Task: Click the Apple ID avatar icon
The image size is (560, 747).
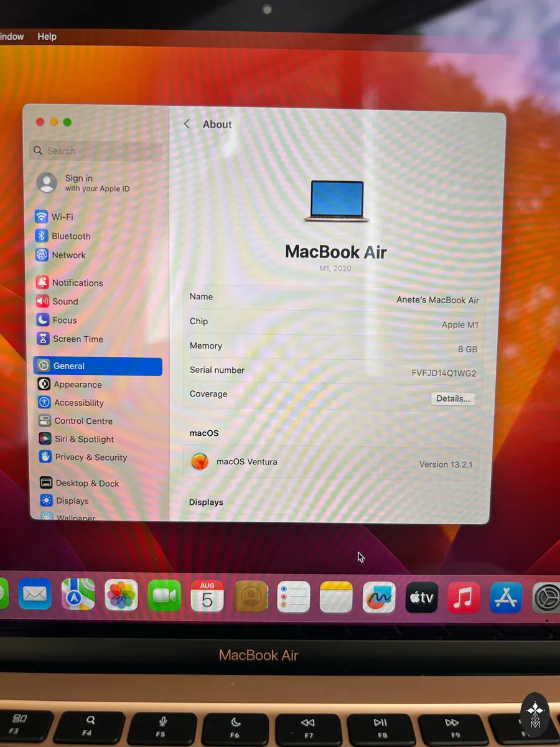Action: (x=47, y=182)
